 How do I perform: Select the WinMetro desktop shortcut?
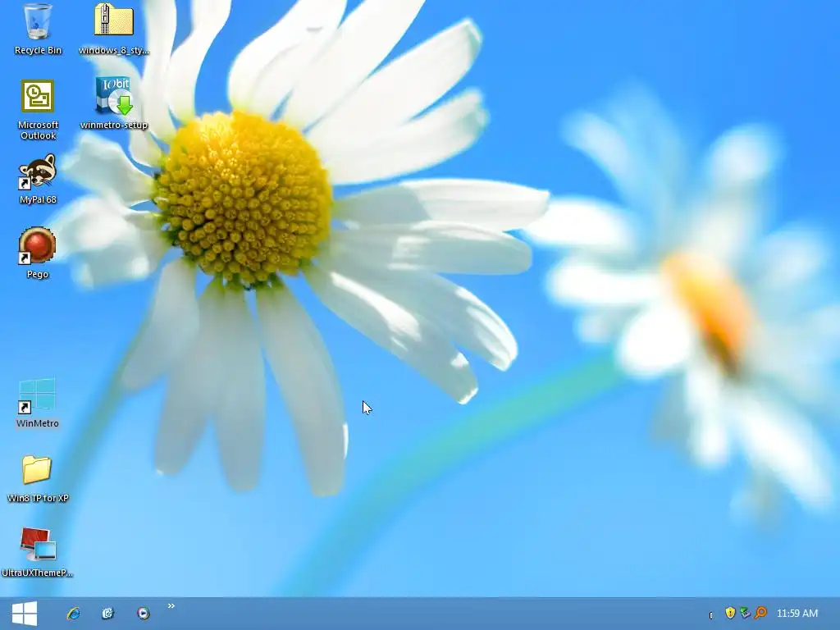tap(38, 395)
